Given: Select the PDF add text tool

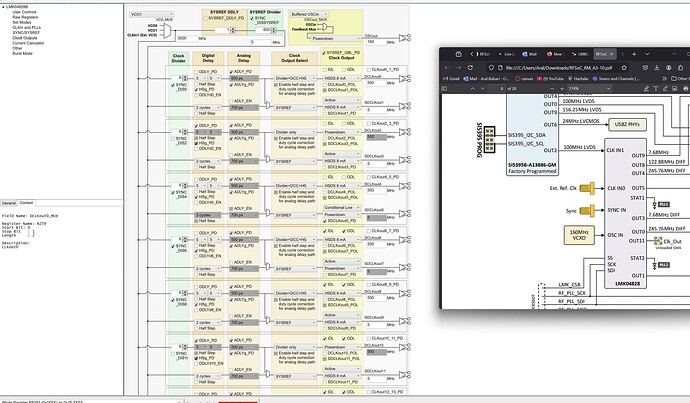Looking at the screenshot, I should 655,88.
